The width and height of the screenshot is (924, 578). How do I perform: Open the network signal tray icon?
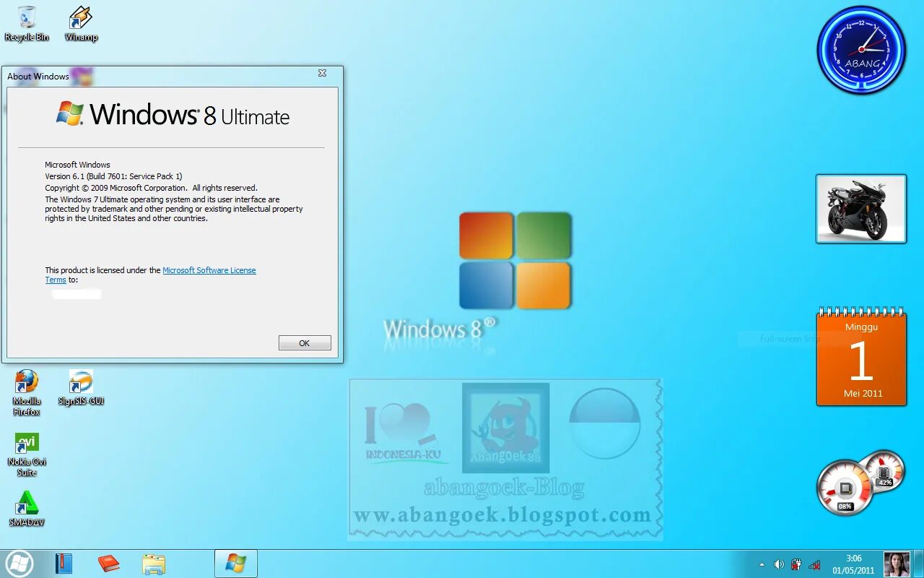[815, 564]
